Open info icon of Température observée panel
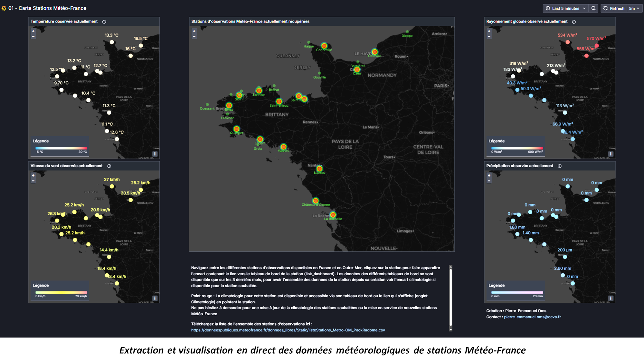Image resolution: width=644 pixels, height=363 pixels. (104, 22)
